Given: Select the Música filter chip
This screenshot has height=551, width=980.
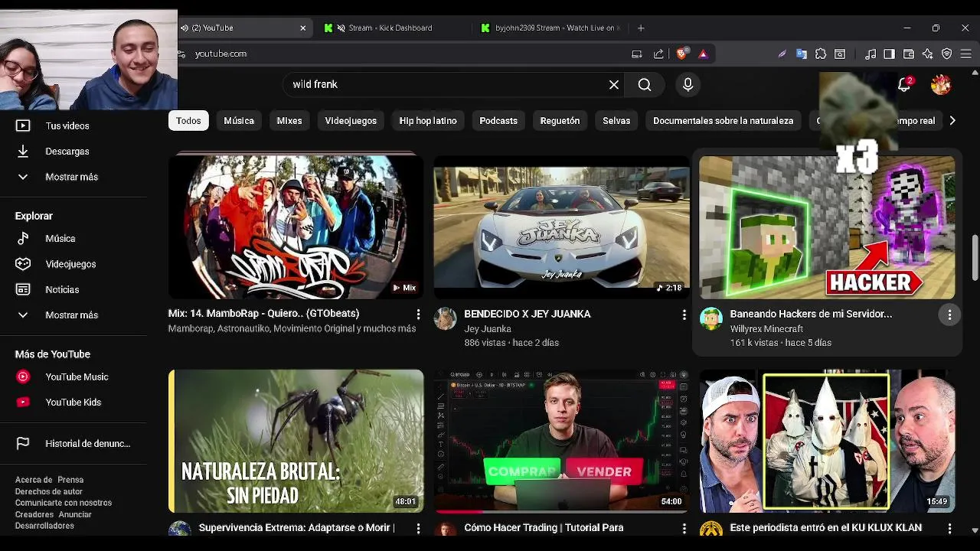Looking at the screenshot, I should 239,121.
